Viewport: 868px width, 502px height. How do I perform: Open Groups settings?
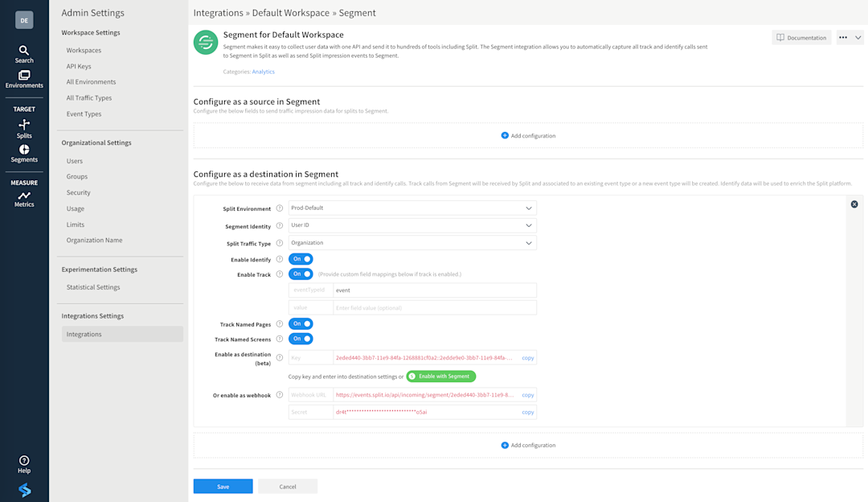click(77, 177)
